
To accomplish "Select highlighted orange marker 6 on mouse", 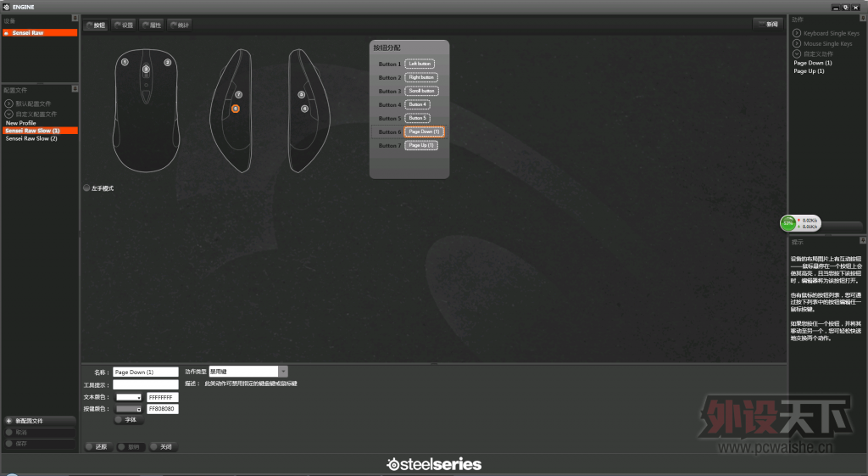I will [x=236, y=109].
